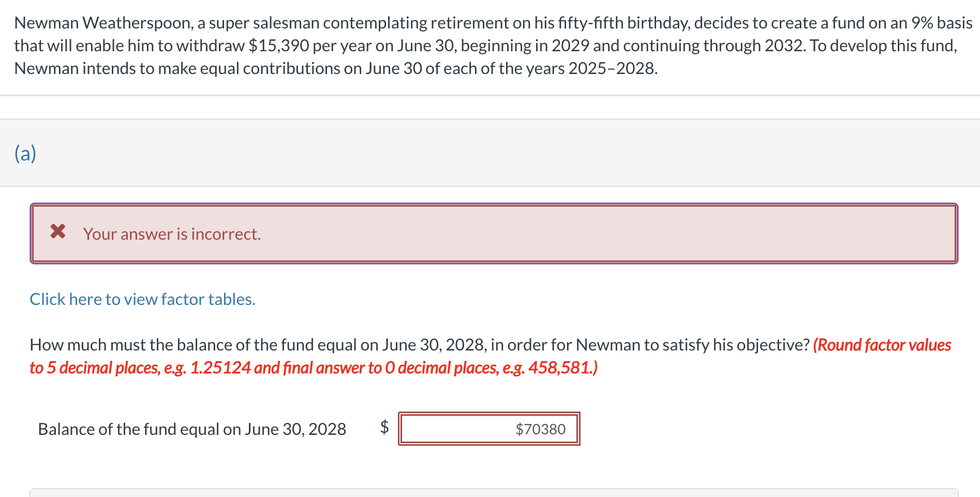The height and width of the screenshot is (497, 980).
Task: Click the 'Round factor values' red instruction
Action: point(882,345)
